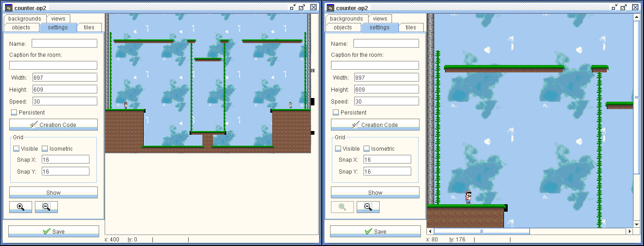Select settings tab in right window
644x246 pixels.
pyautogui.click(x=380, y=27)
